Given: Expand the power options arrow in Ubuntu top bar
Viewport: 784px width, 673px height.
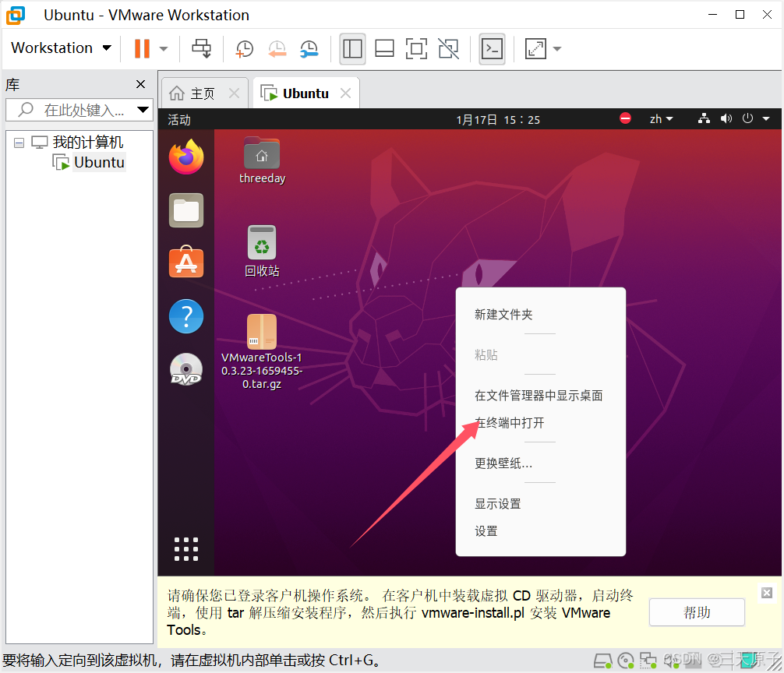Looking at the screenshot, I should coord(767,118).
